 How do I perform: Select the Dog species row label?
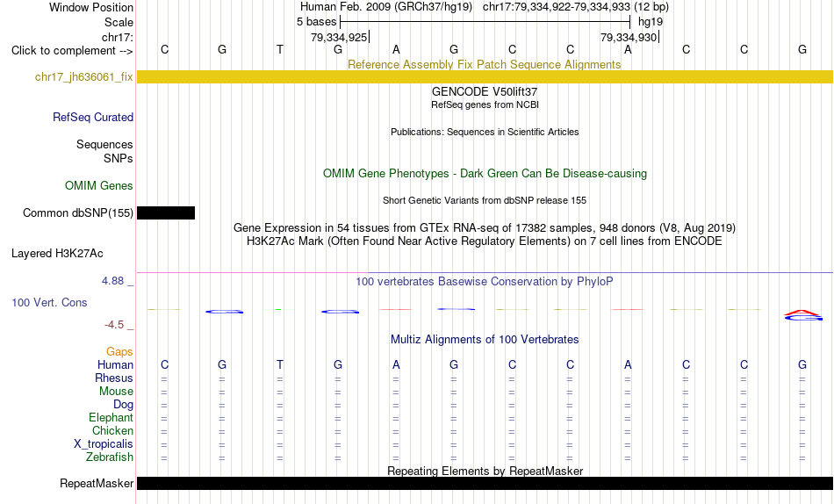tap(123, 405)
